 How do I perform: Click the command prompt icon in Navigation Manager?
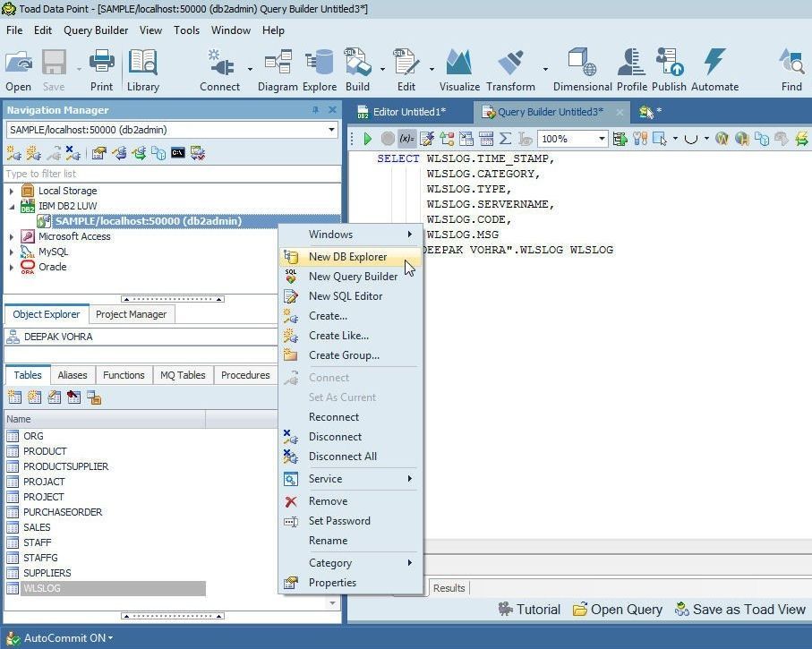click(177, 153)
